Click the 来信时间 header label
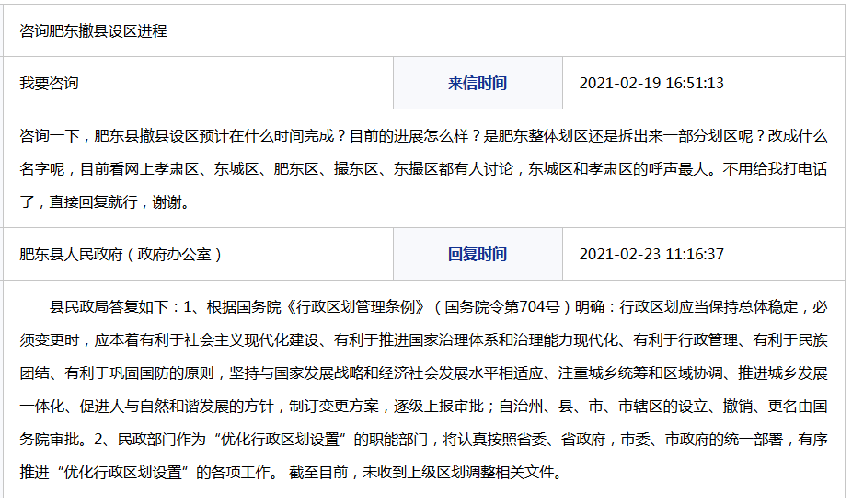Screen dimensions: 852x504 477,83
